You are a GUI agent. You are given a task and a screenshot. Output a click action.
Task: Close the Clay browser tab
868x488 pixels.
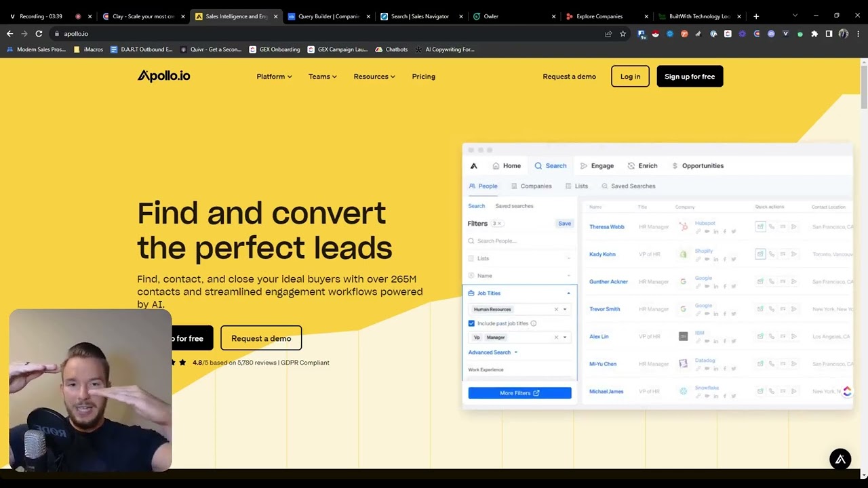point(182,16)
